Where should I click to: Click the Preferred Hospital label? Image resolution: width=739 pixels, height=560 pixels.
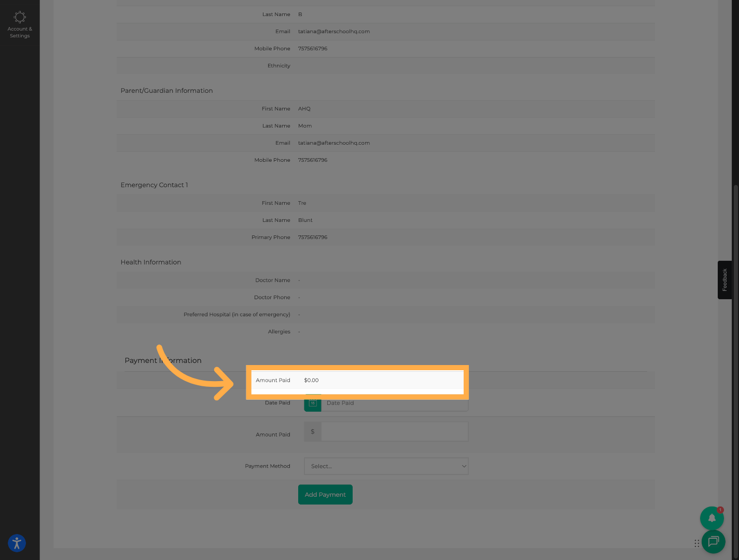[237, 315]
